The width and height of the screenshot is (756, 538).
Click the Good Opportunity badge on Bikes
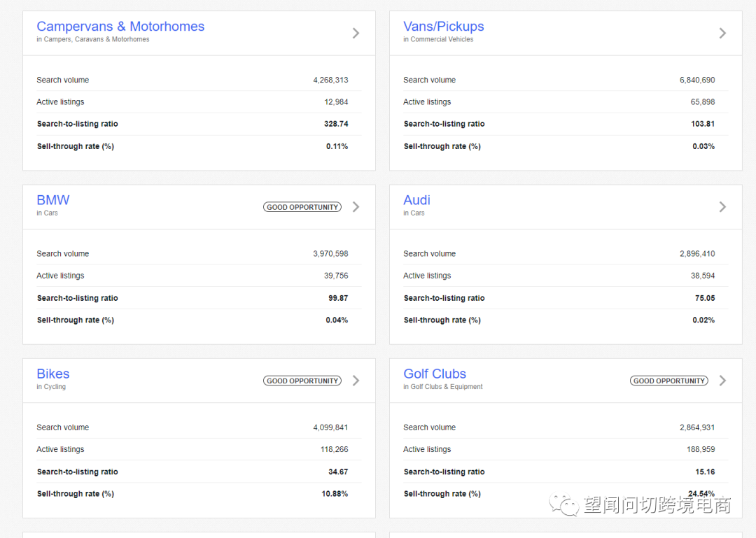(302, 381)
